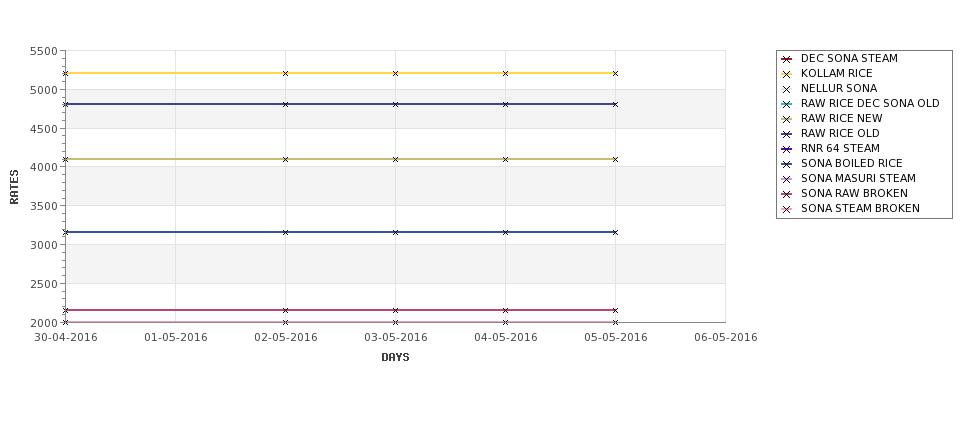Click the 4800 line data point at 03-05-2016
The height and width of the screenshot is (429, 975).
point(395,104)
